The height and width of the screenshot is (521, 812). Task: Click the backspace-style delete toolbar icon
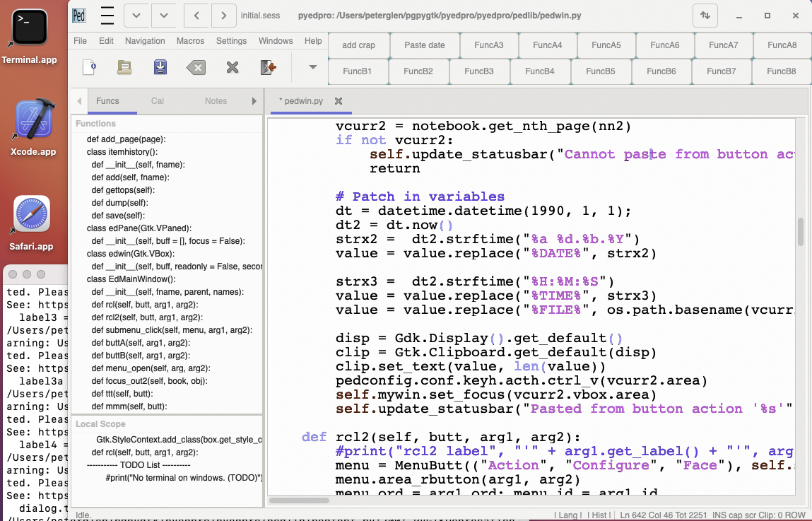pyautogui.click(x=196, y=67)
